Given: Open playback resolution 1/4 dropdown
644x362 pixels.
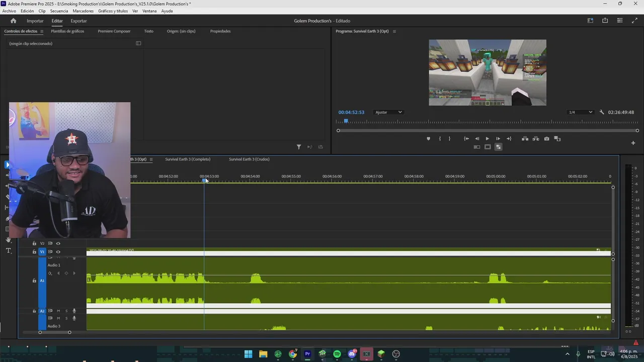Looking at the screenshot, I should tap(580, 112).
